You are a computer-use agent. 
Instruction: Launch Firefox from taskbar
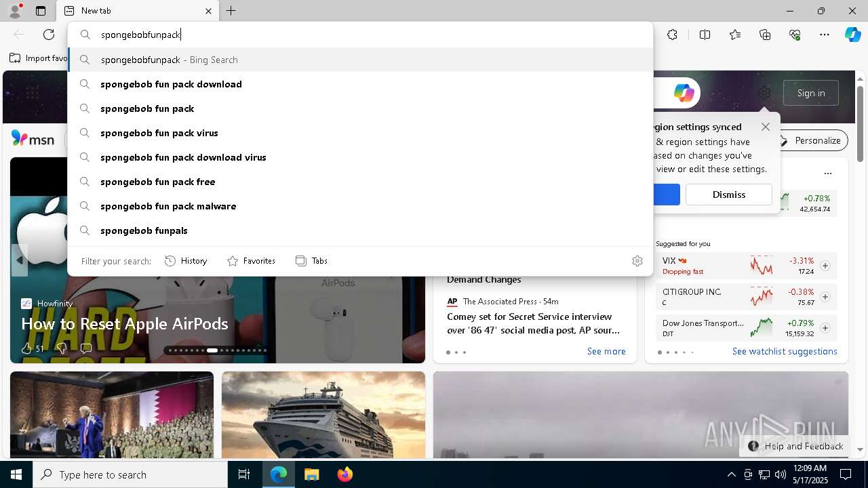pos(344,474)
